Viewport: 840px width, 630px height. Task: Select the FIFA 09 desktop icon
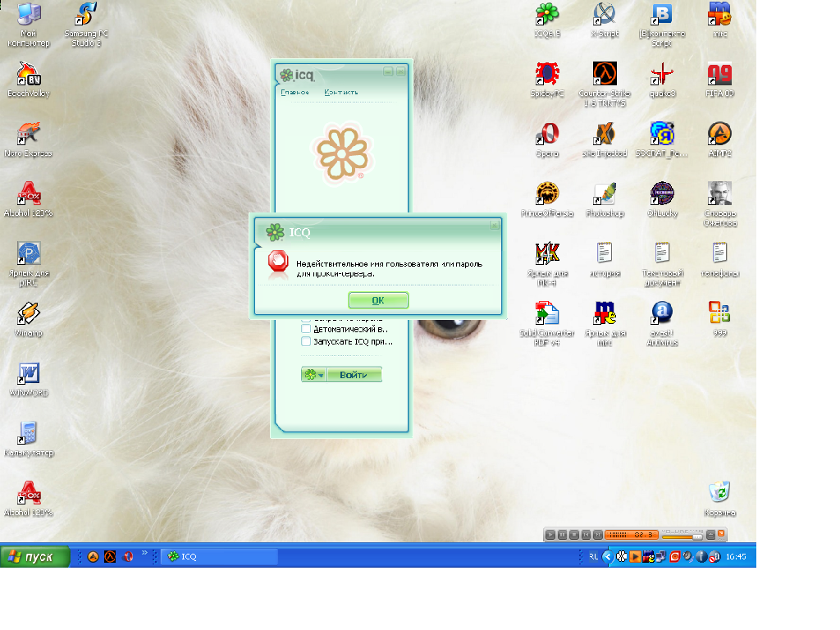(x=719, y=74)
